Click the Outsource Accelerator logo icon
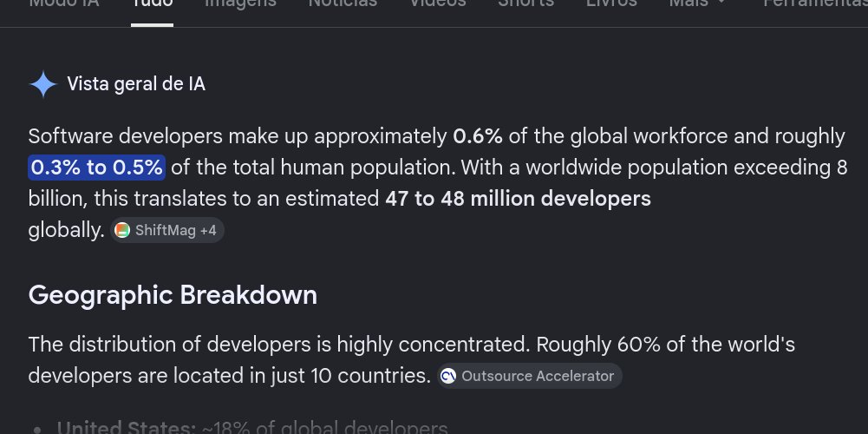Screen dimensions: 868x434 coord(447,377)
